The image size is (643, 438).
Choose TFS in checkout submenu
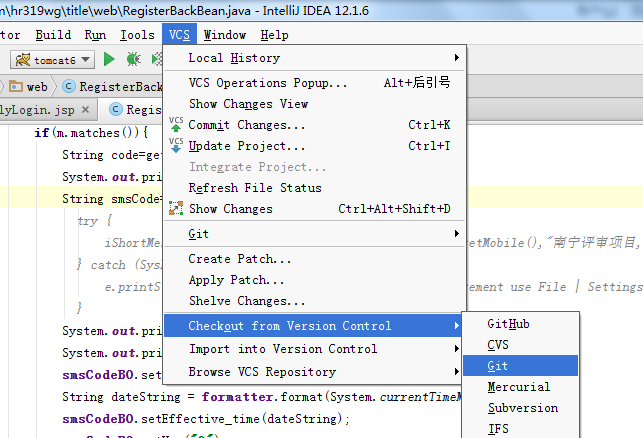pos(520,429)
